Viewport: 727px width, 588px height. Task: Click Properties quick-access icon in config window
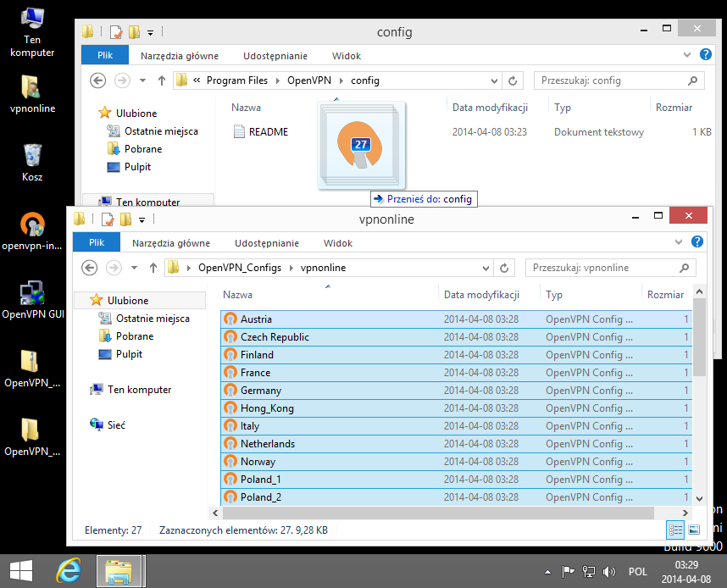tap(116, 32)
